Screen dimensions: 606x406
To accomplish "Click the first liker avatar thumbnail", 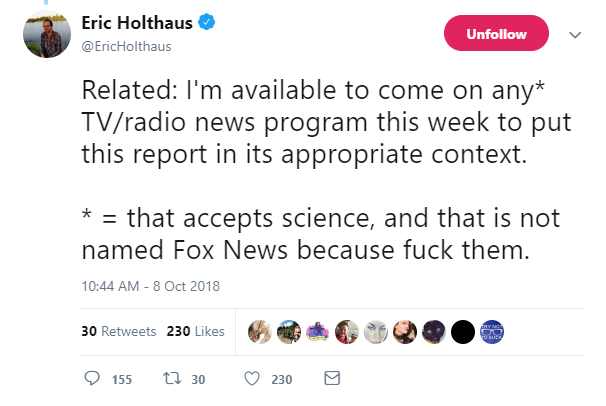I will coord(260,332).
